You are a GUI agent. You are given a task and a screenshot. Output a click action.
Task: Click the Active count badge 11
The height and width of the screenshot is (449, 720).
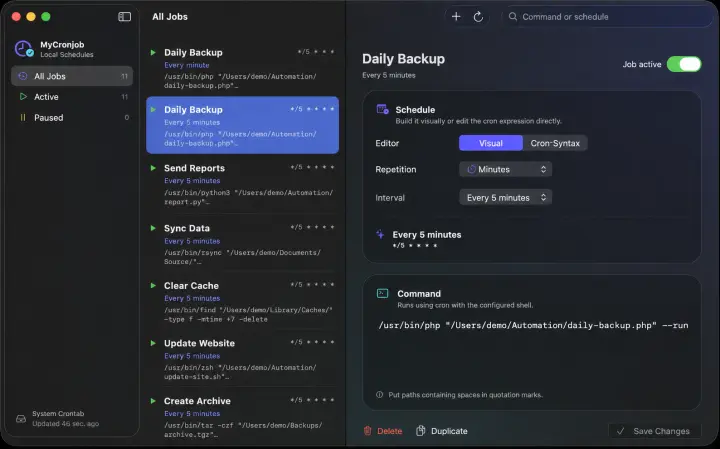[124, 97]
